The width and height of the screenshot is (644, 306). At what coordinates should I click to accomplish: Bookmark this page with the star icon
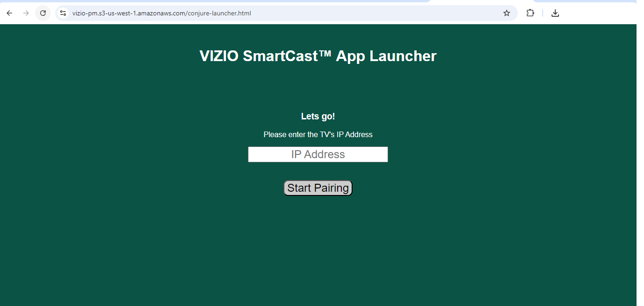pyautogui.click(x=507, y=13)
